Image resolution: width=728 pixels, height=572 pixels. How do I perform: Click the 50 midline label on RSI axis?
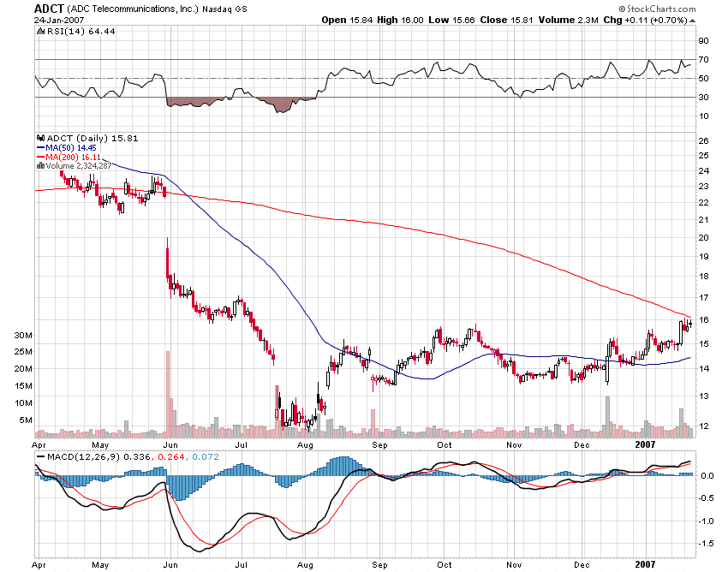[703, 79]
